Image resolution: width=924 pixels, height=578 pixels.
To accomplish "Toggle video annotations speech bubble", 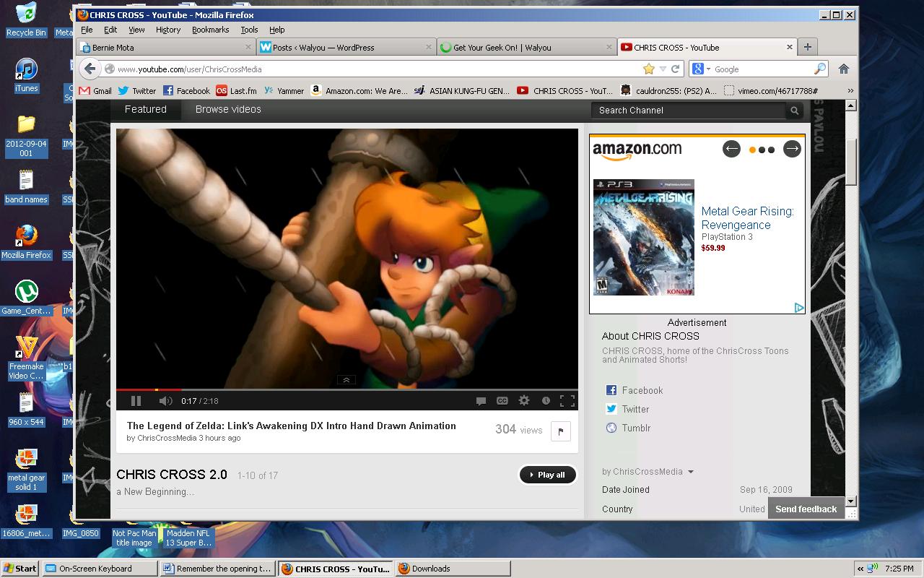I will (x=481, y=401).
